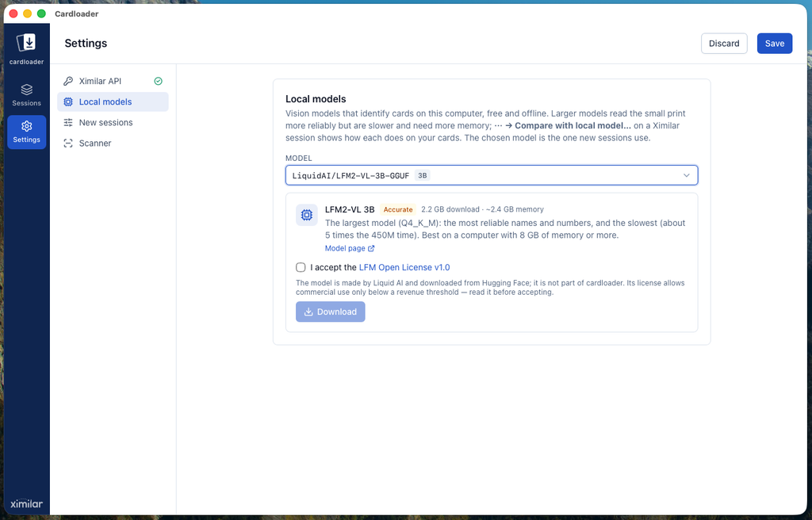Click the sliders icon beside New sessions
The height and width of the screenshot is (520, 812).
[68, 122]
